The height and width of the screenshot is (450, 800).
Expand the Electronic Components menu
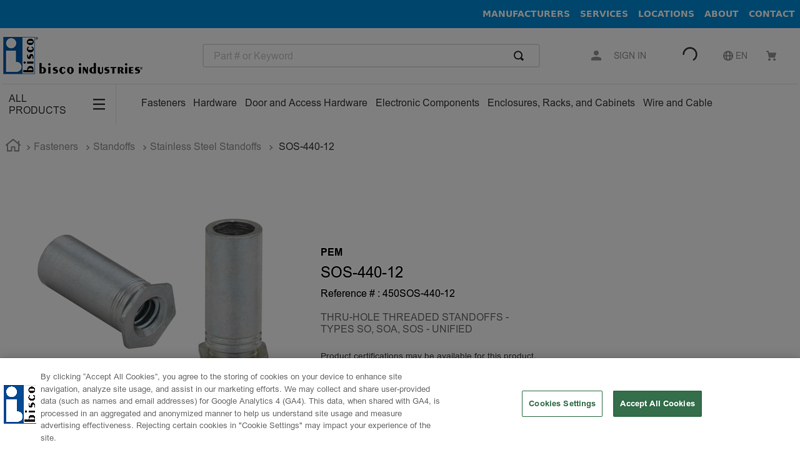427,103
